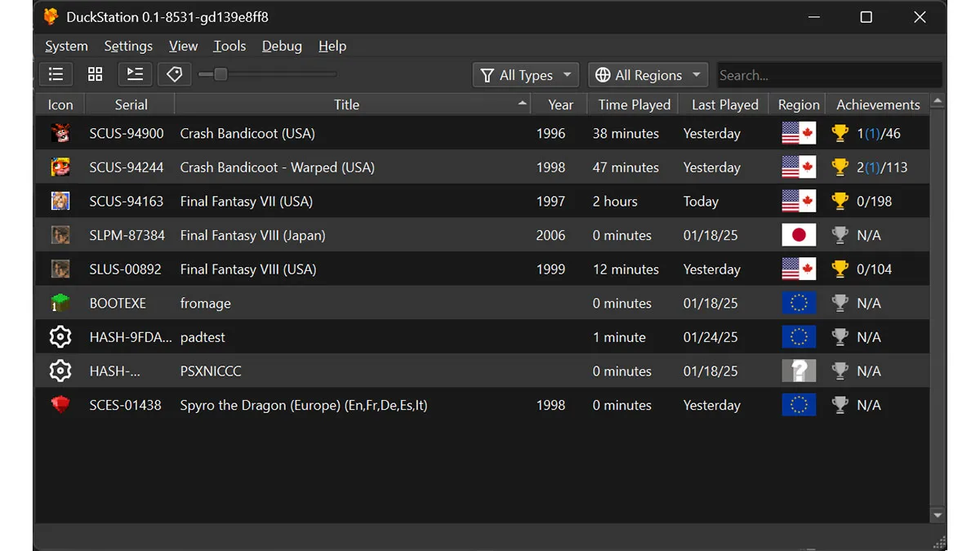Viewport: 980px width, 551px height.
Task: Toggle show cover titles tag icon
Action: pos(174,74)
